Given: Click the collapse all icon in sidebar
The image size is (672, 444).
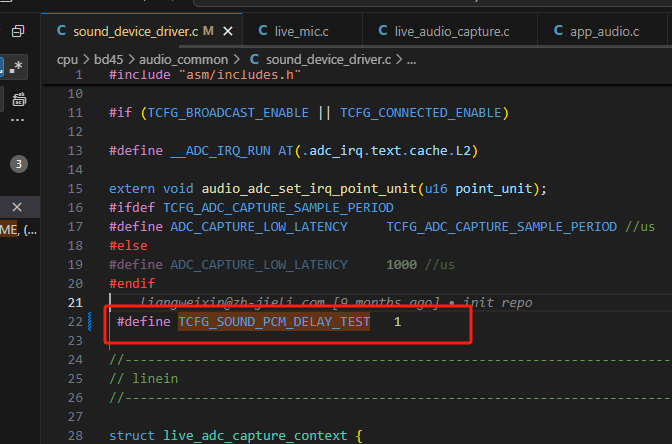Looking at the screenshot, I should click(18, 31).
